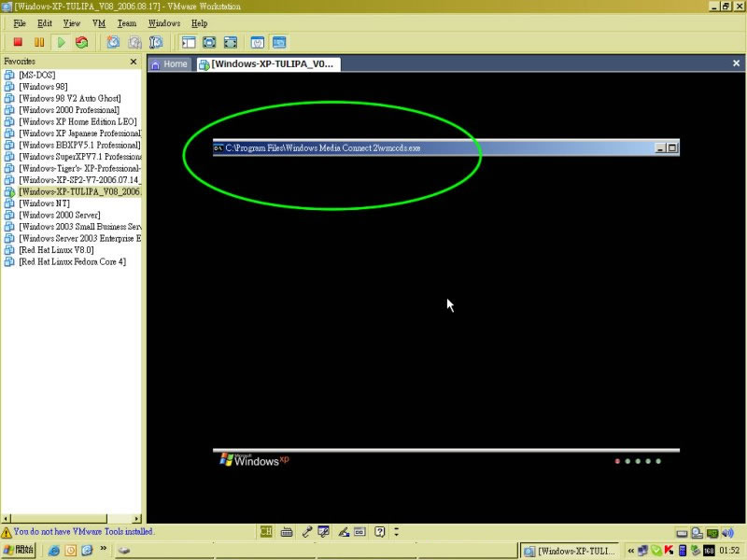The image size is (747, 560).
Task: Select [Red Hat Linux V8.0] favorite
Action: click(x=56, y=250)
